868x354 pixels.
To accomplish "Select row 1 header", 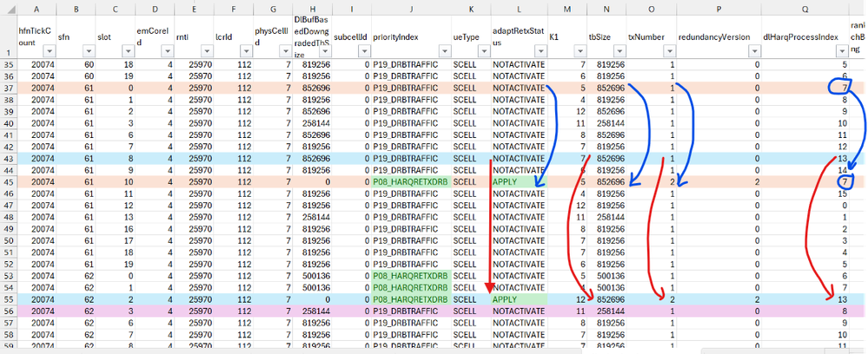I will 9,36.
